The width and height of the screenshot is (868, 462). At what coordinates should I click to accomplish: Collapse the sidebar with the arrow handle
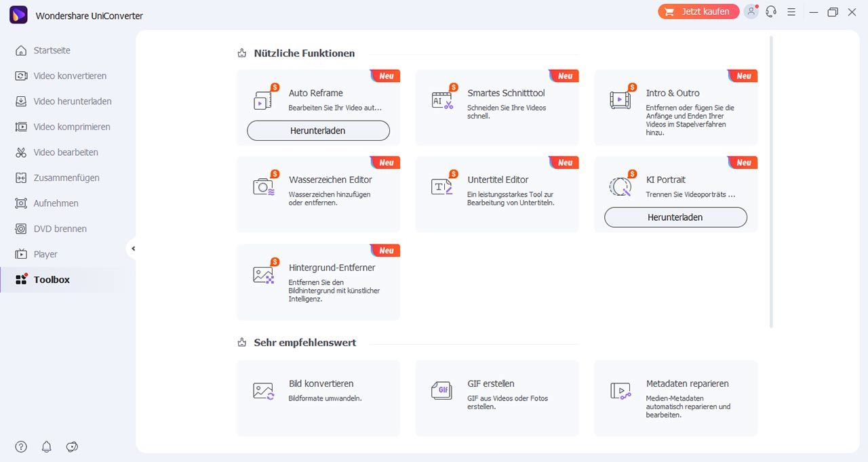(133, 249)
